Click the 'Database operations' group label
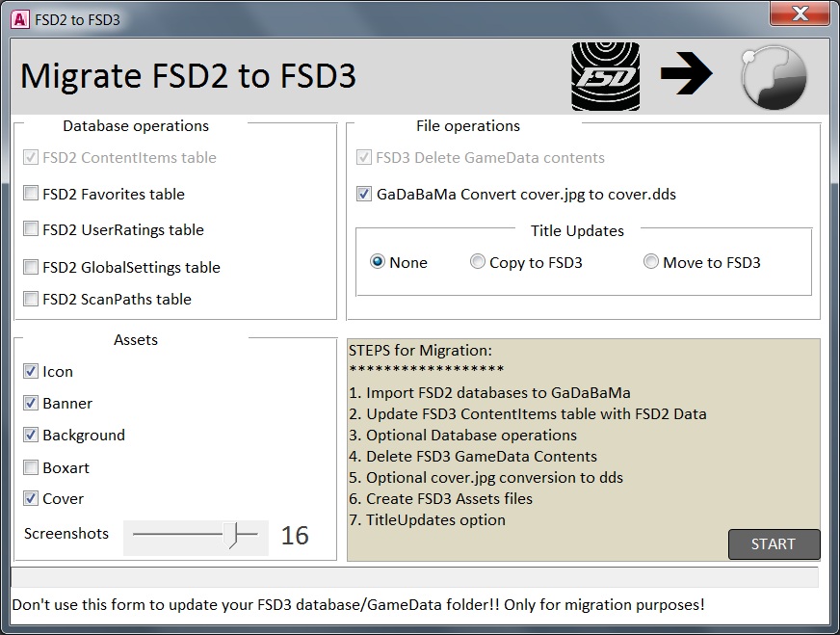 click(x=136, y=126)
